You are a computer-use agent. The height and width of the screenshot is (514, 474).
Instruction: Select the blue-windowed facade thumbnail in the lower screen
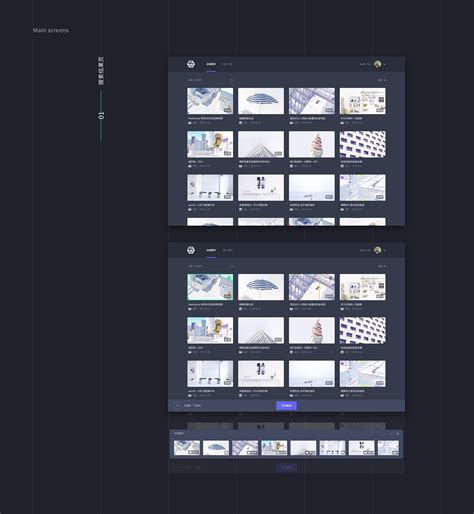[363, 330]
